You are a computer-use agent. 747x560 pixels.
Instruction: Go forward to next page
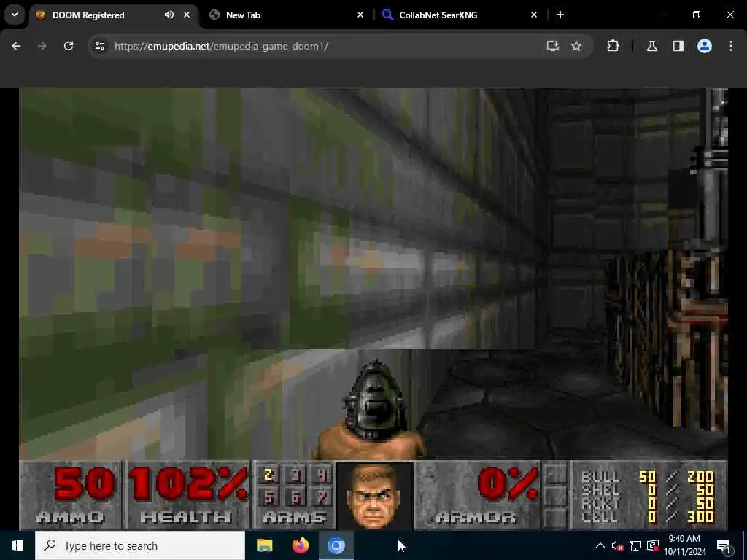coord(42,46)
